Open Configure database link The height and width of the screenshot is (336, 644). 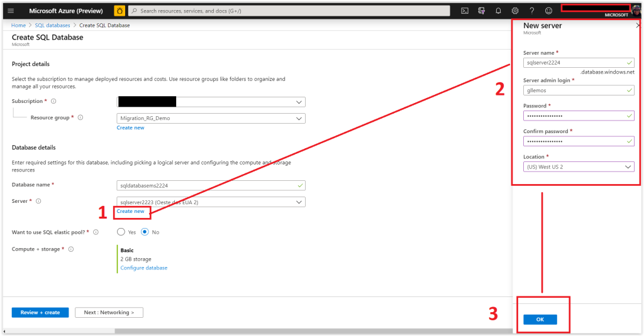(144, 268)
